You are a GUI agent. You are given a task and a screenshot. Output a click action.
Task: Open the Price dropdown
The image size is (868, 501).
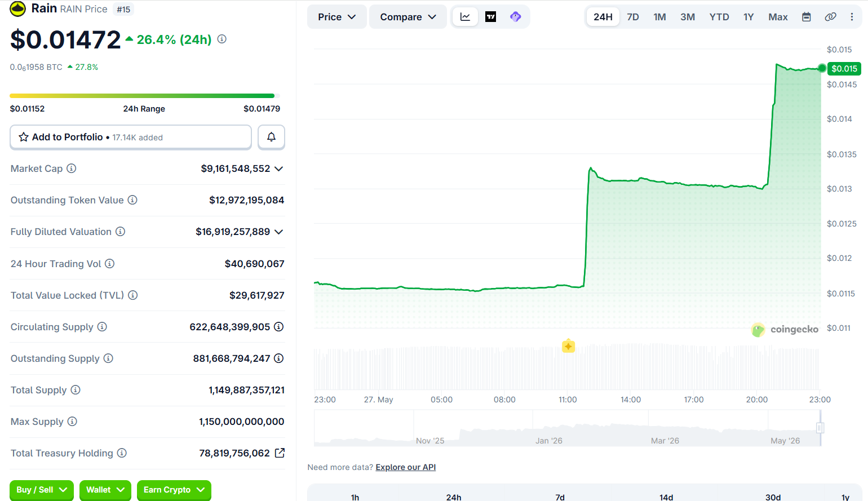337,17
